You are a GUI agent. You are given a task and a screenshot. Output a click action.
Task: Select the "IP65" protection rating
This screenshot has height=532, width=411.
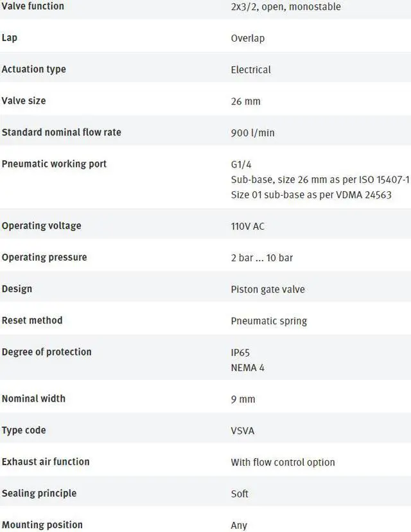[240, 352]
